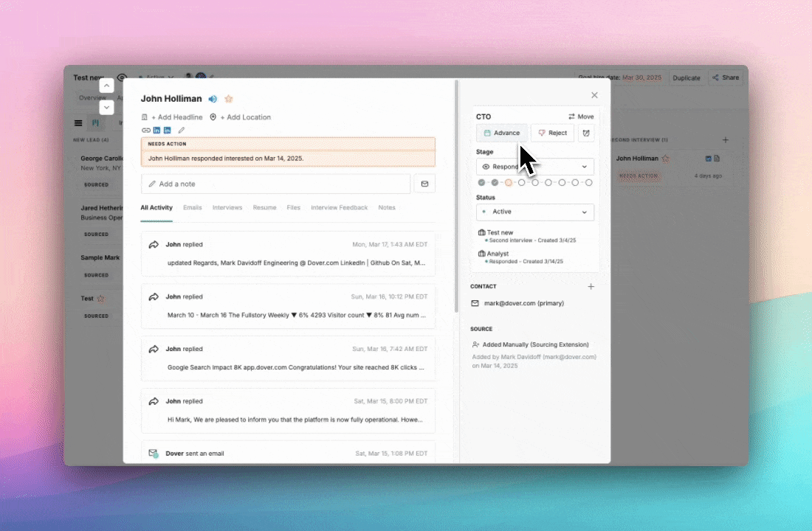The height and width of the screenshot is (531, 812).
Task: Add a contact with the plus icon
Action: point(591,286)
